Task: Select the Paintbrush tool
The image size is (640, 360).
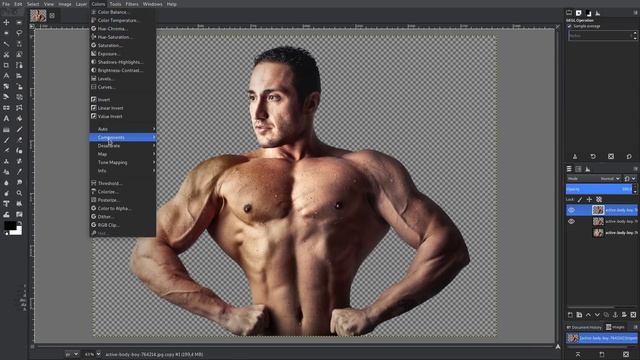Action: tap(6, 140)
